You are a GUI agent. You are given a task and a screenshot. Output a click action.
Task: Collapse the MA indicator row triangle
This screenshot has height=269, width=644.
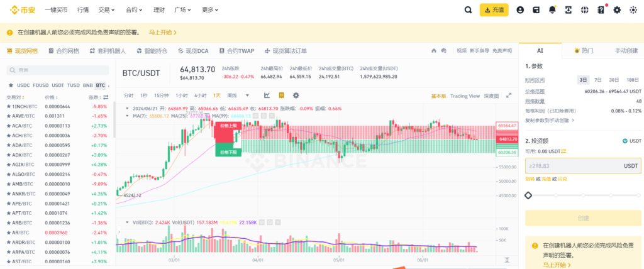click(127, 116)
